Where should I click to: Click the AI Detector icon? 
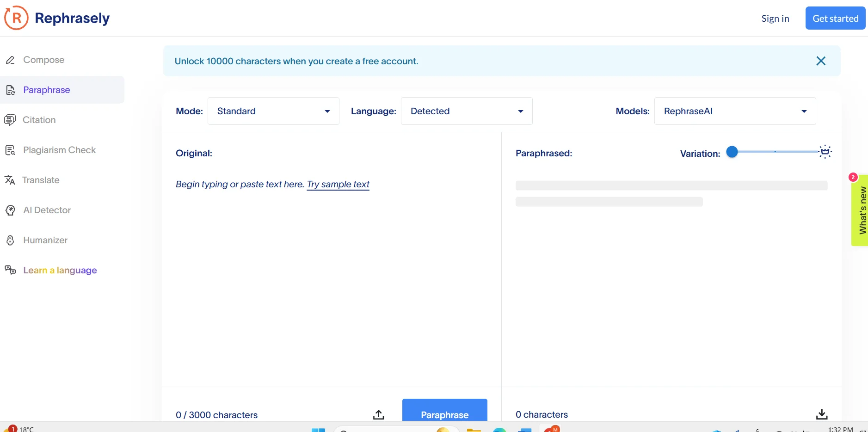coord(10,210)
